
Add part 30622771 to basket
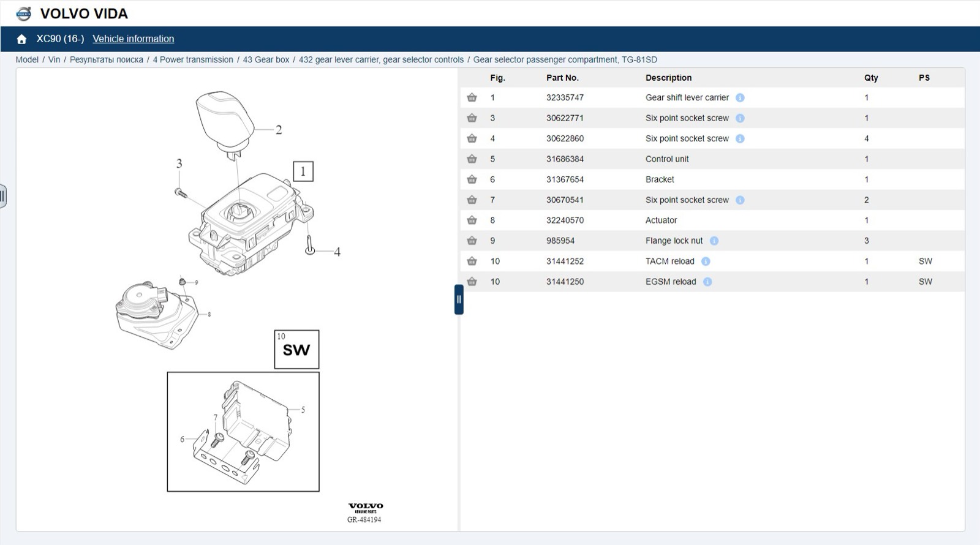point(472,118)
